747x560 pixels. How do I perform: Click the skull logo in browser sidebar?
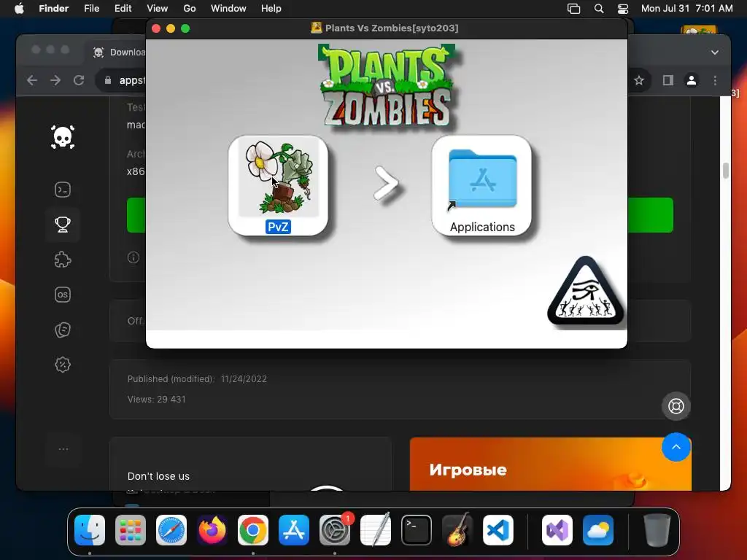click(x=63, y=137)
